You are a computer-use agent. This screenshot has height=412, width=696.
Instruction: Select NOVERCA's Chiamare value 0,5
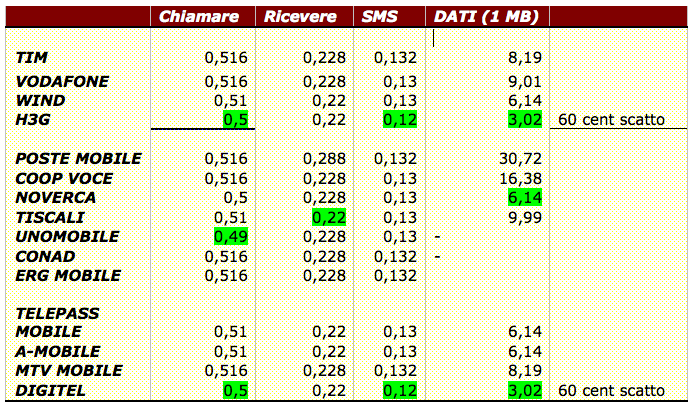[x=235, y=198]
